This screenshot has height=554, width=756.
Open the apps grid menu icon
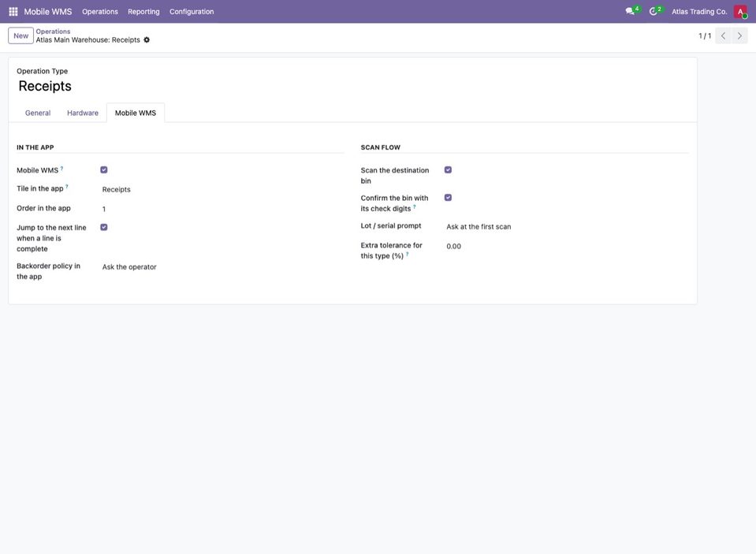tap(13, 12)
